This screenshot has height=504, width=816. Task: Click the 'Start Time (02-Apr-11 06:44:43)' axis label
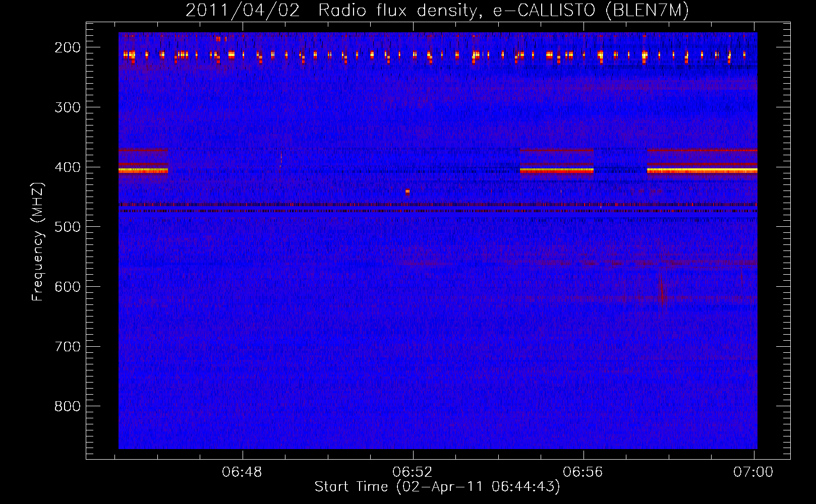click(x=437, y=487)
